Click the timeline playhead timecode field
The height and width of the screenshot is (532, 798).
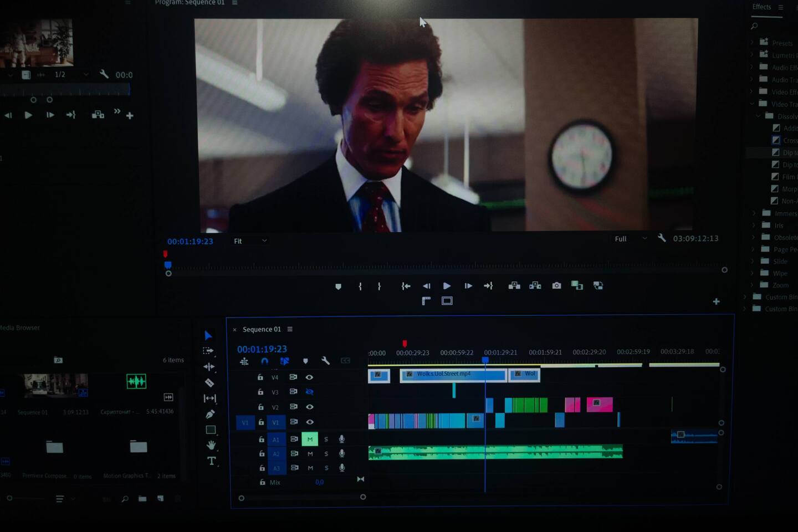(262, 349)
